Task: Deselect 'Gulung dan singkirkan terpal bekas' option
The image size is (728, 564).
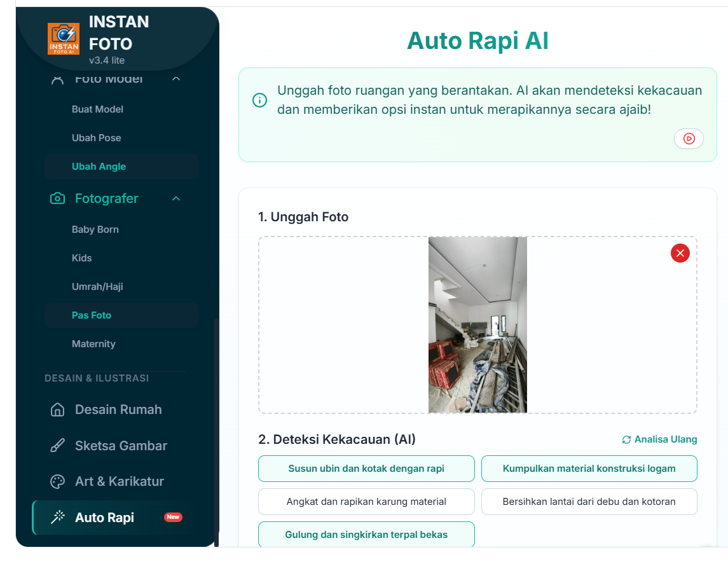Action: coord(366,535)
